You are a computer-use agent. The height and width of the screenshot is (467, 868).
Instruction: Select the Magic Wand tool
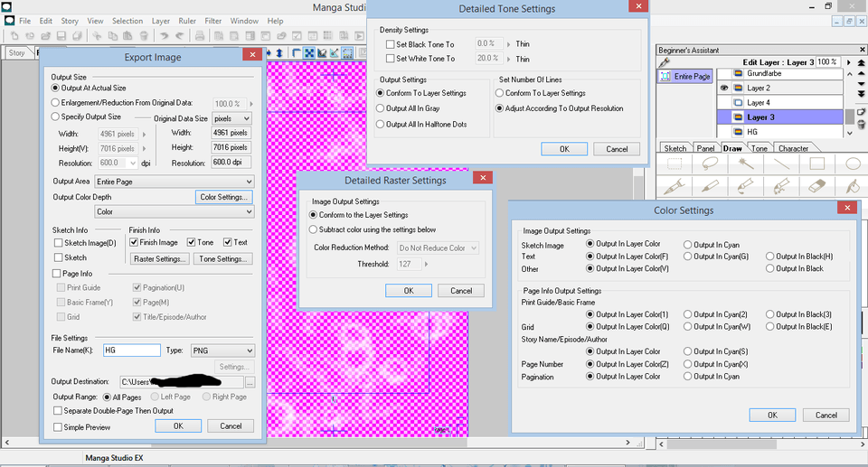pos(746,163)
